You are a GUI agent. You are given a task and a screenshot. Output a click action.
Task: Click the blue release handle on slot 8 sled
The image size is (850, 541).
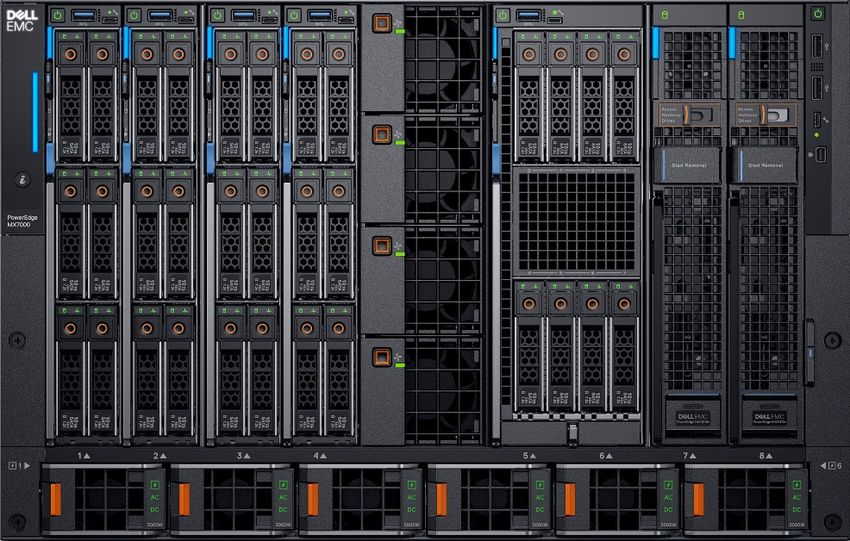[x=732, y=42]
